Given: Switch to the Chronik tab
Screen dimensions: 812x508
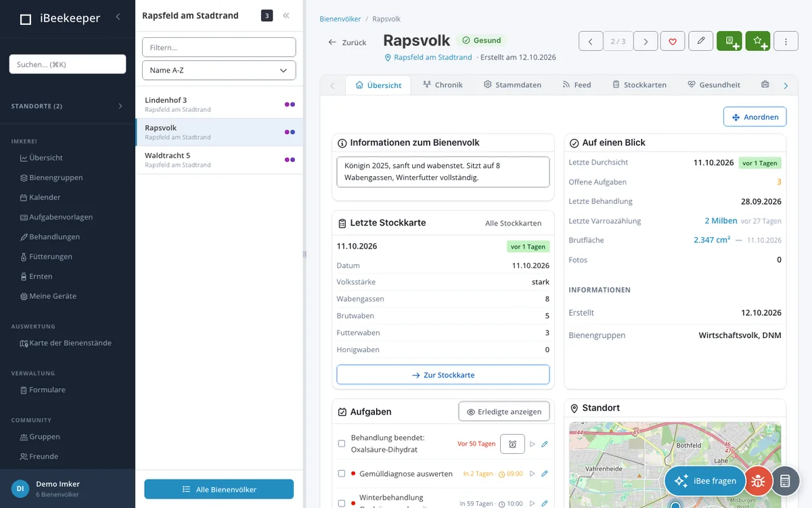Looking at the screenshot, I should point(443,85).
